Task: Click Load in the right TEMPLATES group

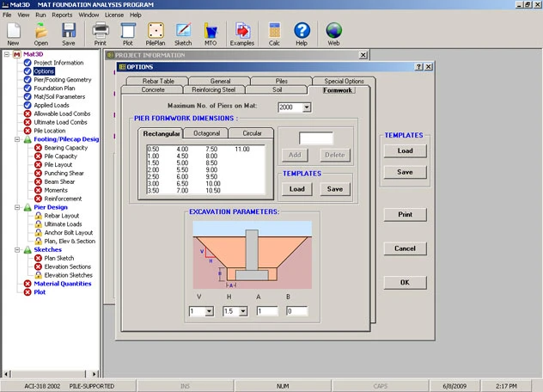Action: (x=405, y=150)
